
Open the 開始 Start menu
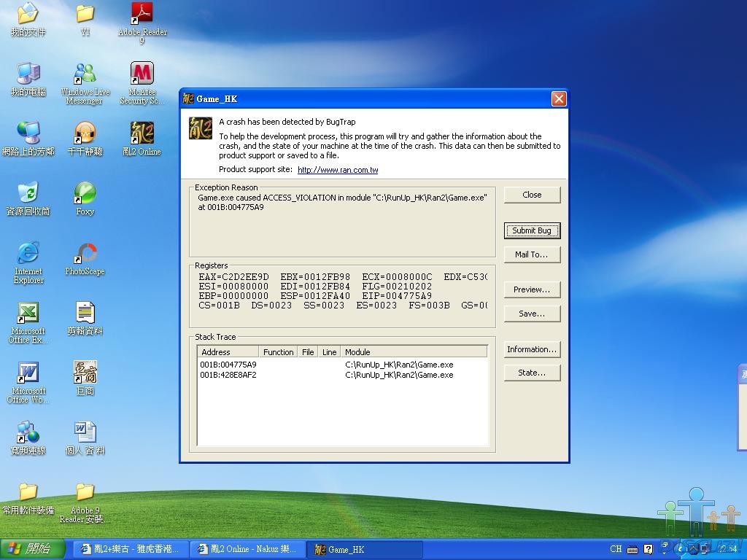(32, 549)
